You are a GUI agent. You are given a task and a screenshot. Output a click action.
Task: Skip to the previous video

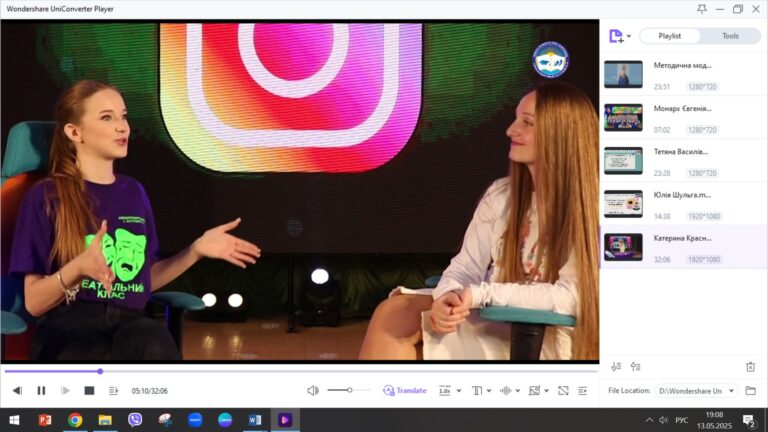tap(17, 391)
